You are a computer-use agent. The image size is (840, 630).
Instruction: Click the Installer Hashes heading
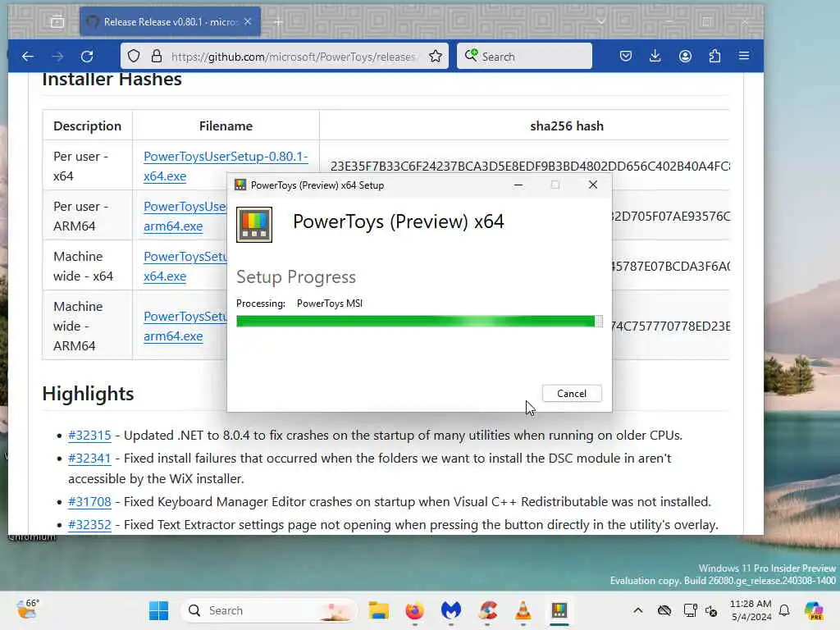click(112, 80)
